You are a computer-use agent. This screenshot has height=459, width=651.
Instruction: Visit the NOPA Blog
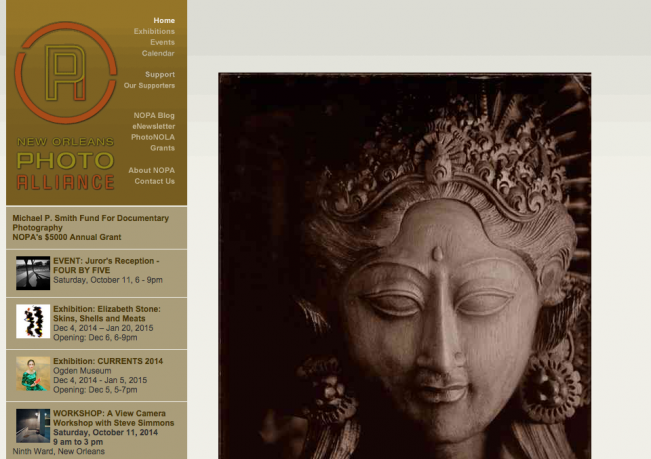[154, 115]
